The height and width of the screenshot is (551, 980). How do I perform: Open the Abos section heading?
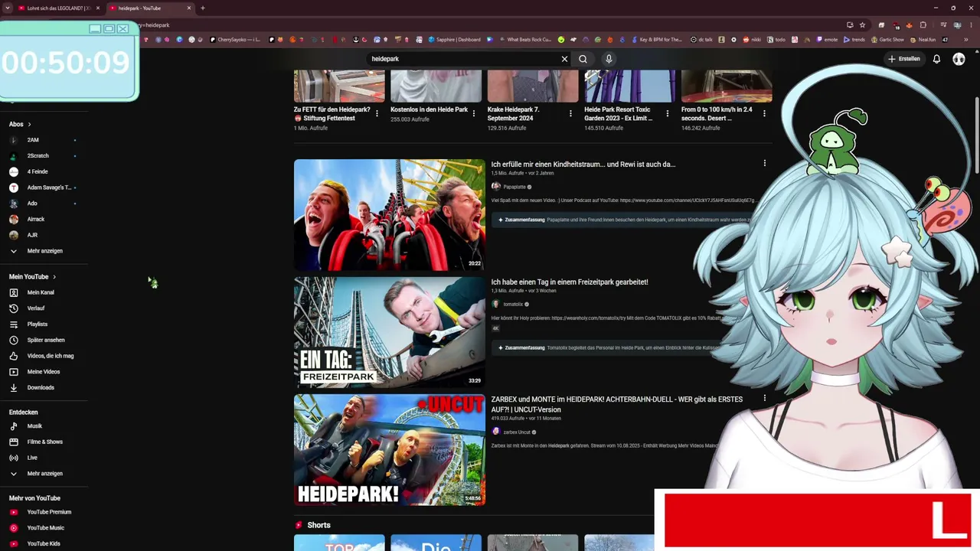click(x=20, y=124)
